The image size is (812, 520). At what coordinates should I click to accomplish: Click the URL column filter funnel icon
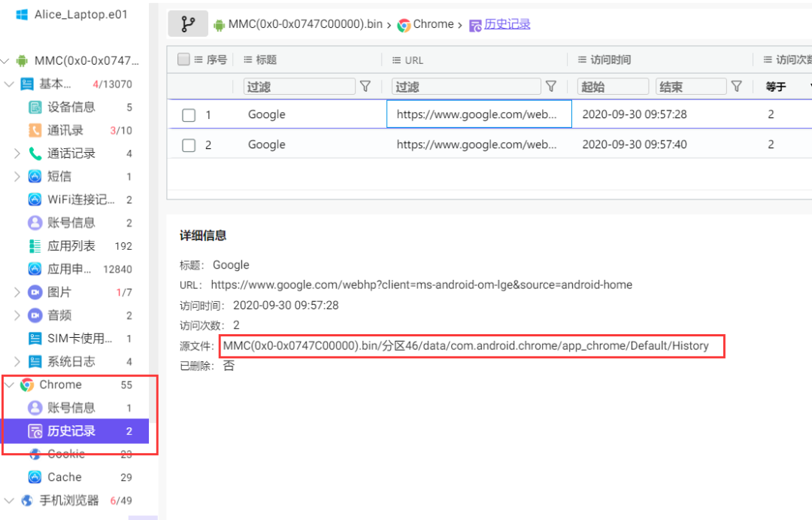[x=551, y=87]
